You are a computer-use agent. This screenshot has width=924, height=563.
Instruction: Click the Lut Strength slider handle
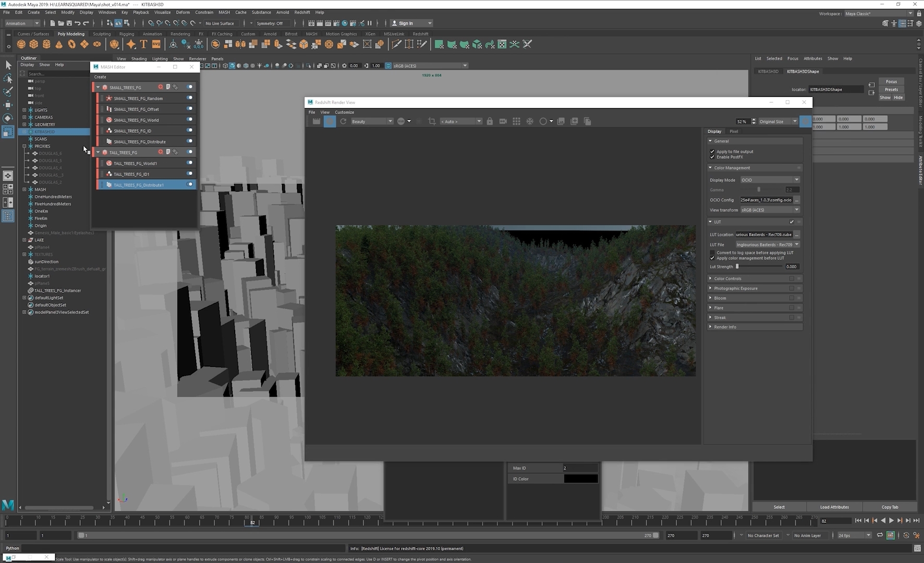737,266
